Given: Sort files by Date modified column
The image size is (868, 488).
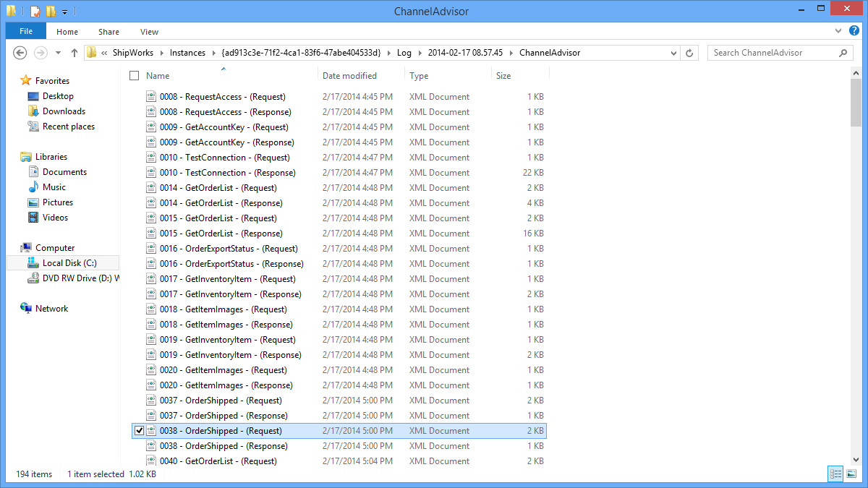Looking at the screenshot, I should point(349,76).
